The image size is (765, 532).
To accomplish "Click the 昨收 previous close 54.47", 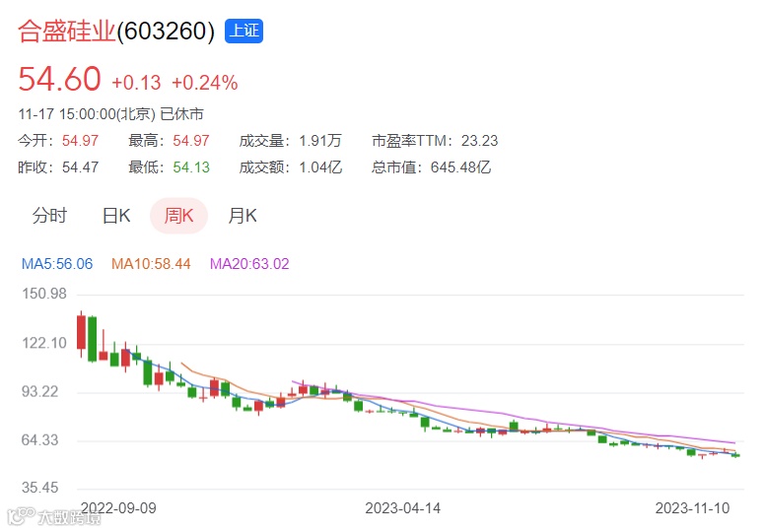I will 80,167.
